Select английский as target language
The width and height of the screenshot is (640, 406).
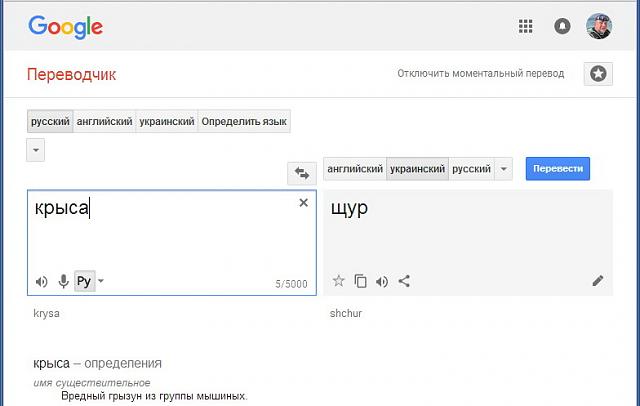pos(355,169)
